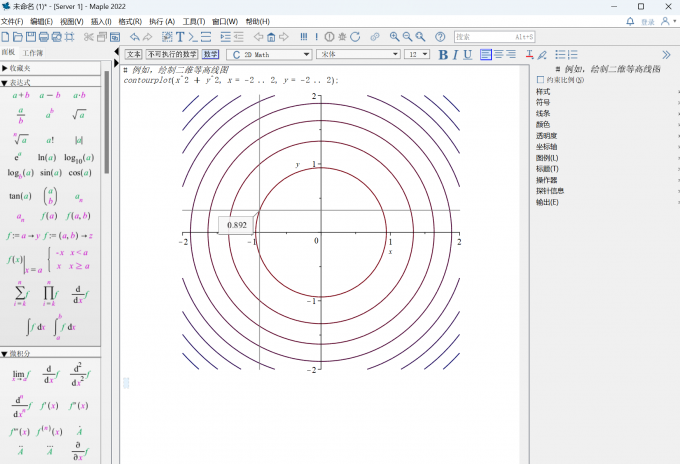Set right text alignment
This screenshot has height=464, width=680.
tap(511, 54)
